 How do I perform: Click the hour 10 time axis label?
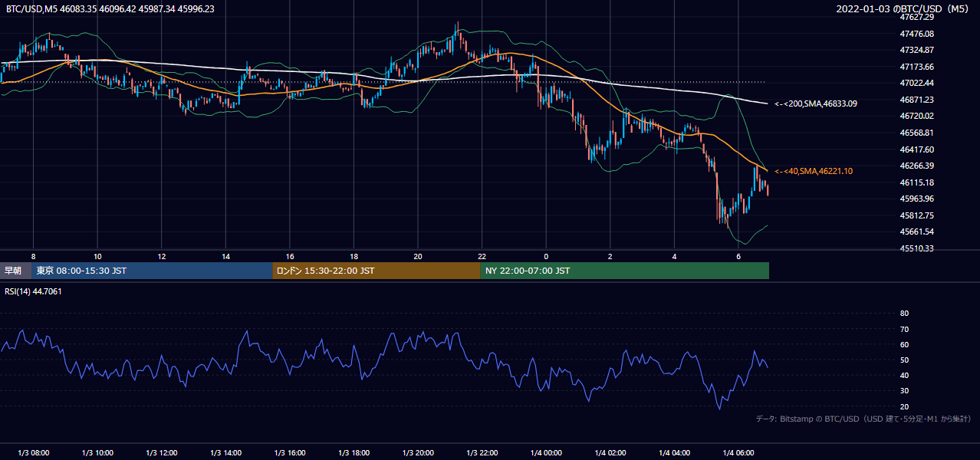(97, 256)
